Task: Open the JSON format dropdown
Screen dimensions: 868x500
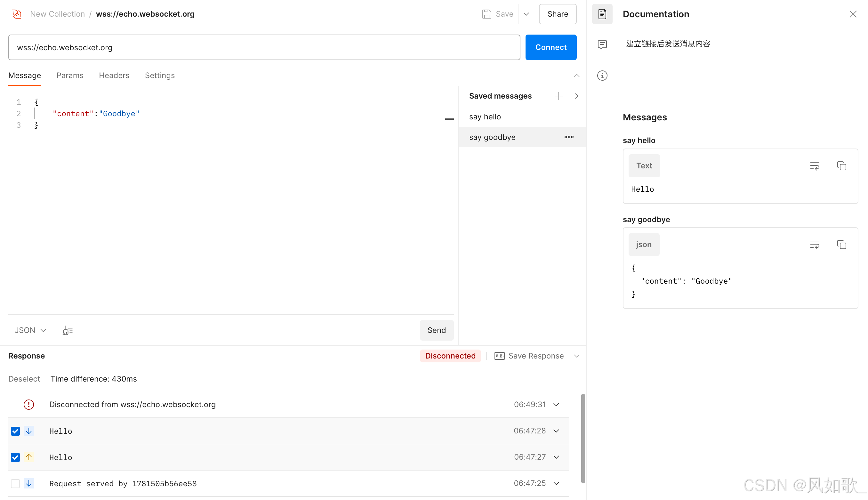Action: 30,330
